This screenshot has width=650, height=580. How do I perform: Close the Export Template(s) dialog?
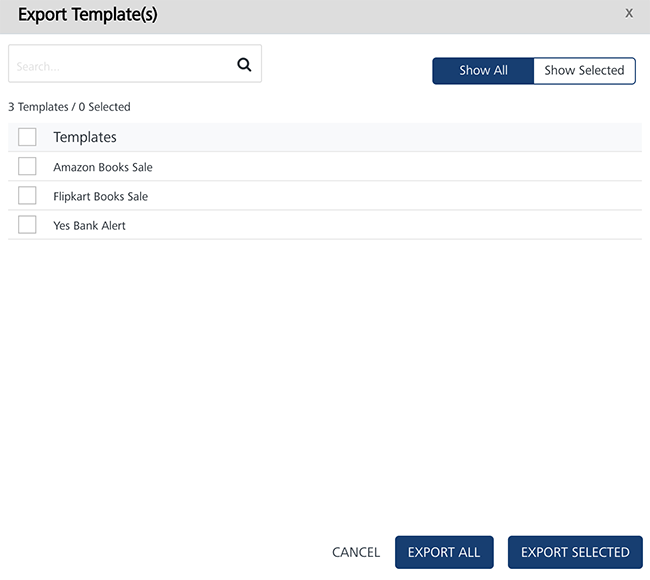coord(629,14)
